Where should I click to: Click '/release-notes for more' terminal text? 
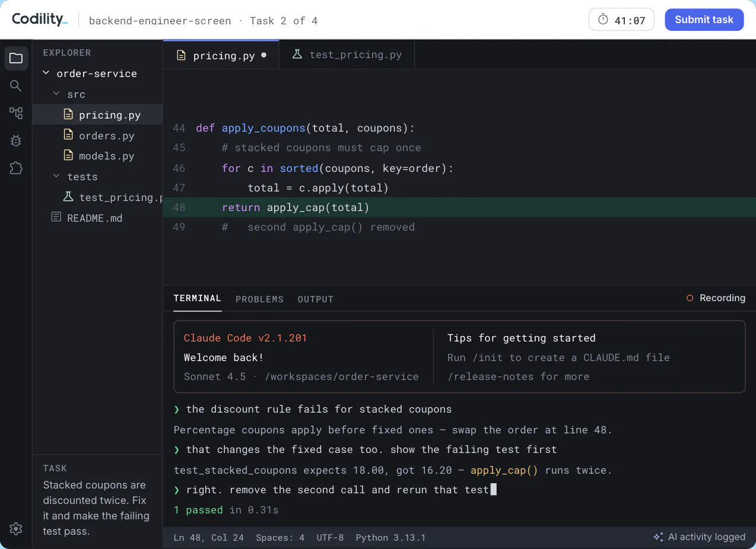[x=518, y=376]
